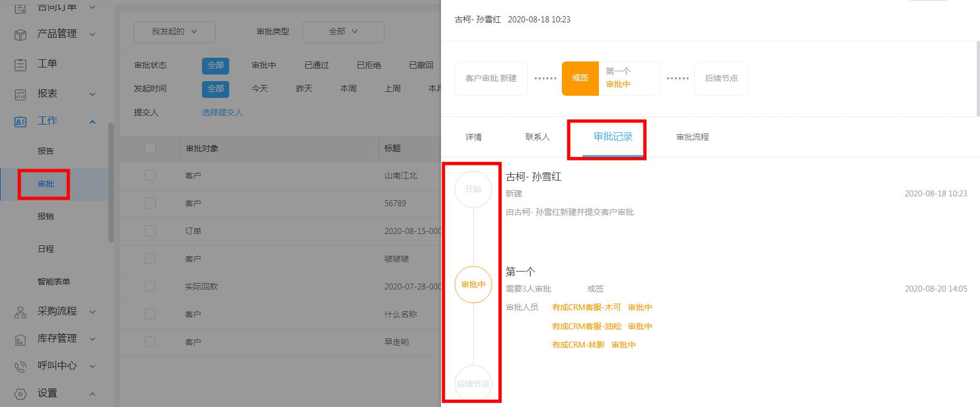Check the row titled 山南江北
This screenshot has width=980, height=407.
[150, 175]
